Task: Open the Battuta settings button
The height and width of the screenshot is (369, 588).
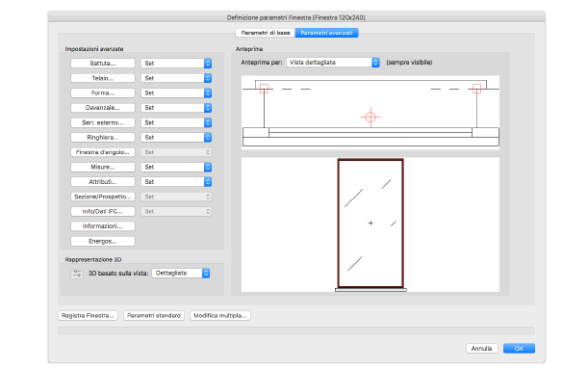Action: (x=103, y=63)
